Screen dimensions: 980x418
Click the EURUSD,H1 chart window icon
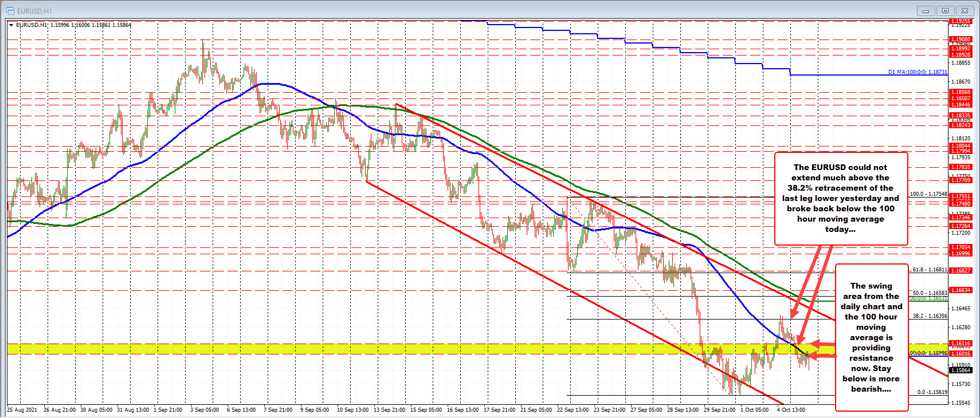pos(10,11)
